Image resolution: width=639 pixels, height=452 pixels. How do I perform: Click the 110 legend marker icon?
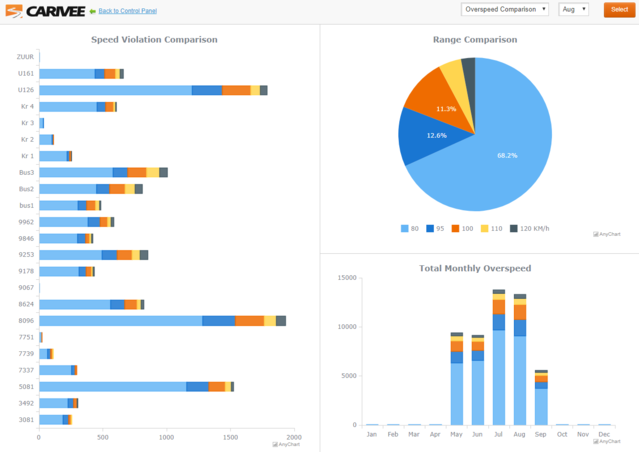coord(485,228)
